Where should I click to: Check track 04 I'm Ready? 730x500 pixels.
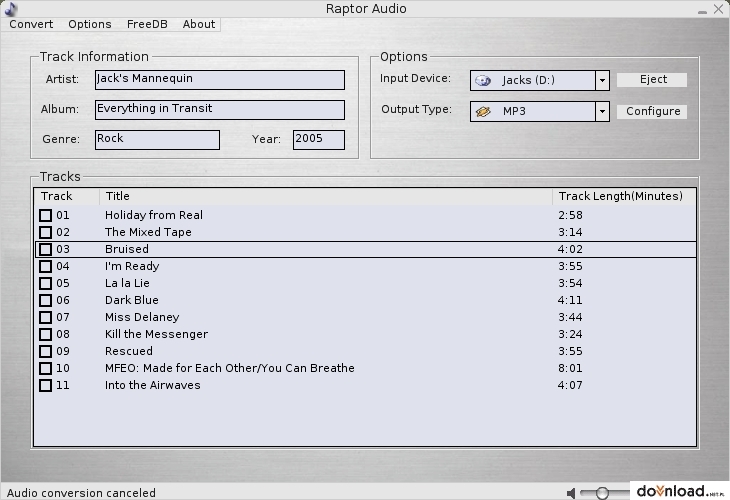point(46,266)
